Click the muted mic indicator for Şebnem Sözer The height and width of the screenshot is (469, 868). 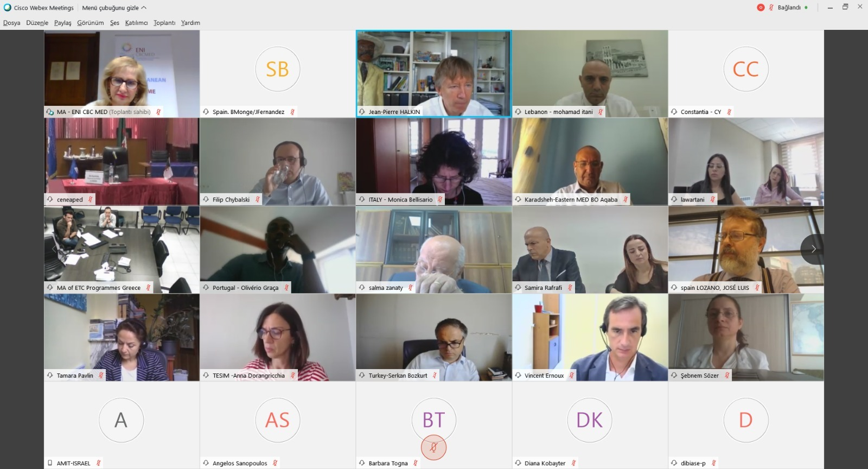[x=727, y=376]
